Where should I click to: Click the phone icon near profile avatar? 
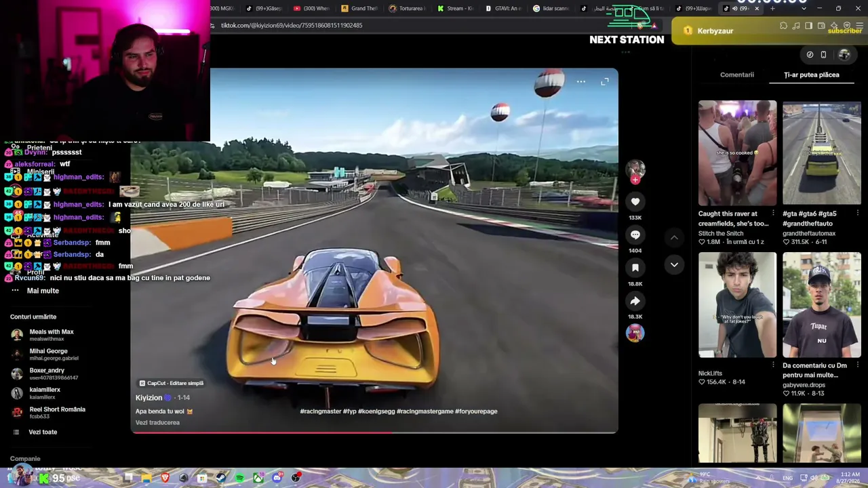(823, 55)
